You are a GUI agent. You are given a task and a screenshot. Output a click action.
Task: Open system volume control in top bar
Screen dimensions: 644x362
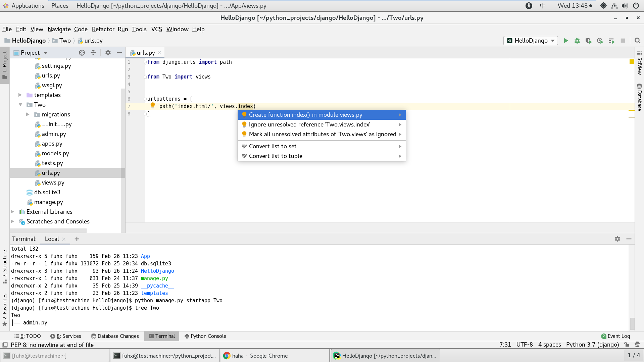point(625,6)
